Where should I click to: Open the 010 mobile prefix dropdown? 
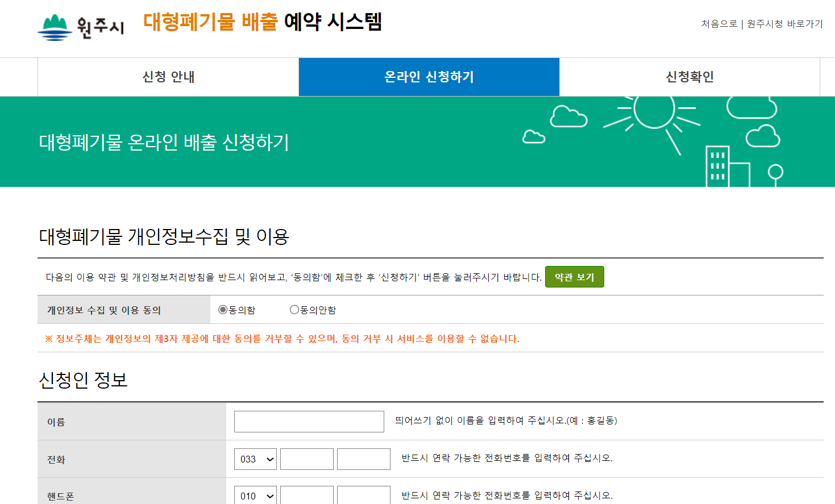pyautogui.click(x=255, y=495)
